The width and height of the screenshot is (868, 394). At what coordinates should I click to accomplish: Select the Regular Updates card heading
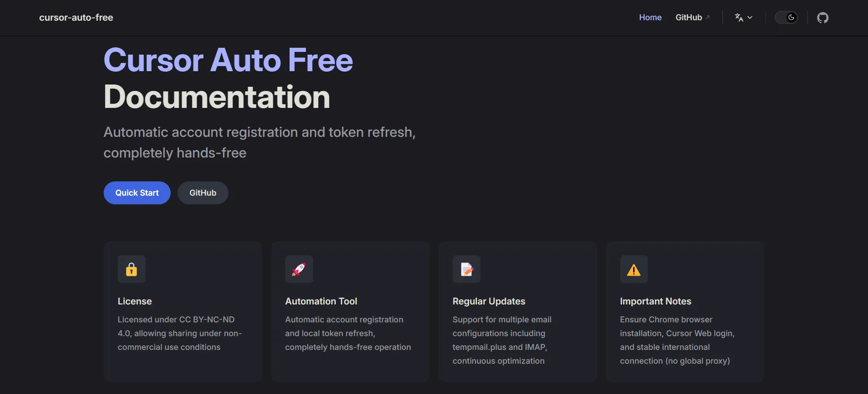(x=489, y=301)
